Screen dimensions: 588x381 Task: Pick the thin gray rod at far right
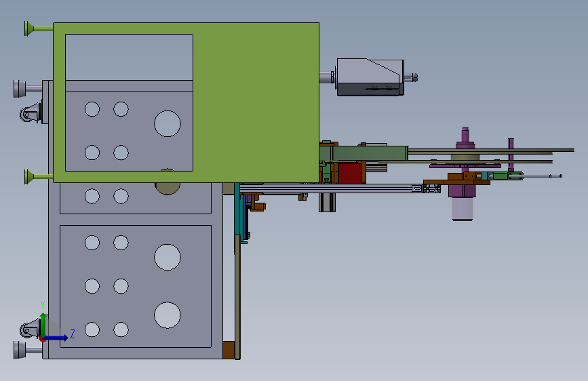(543, 176)
